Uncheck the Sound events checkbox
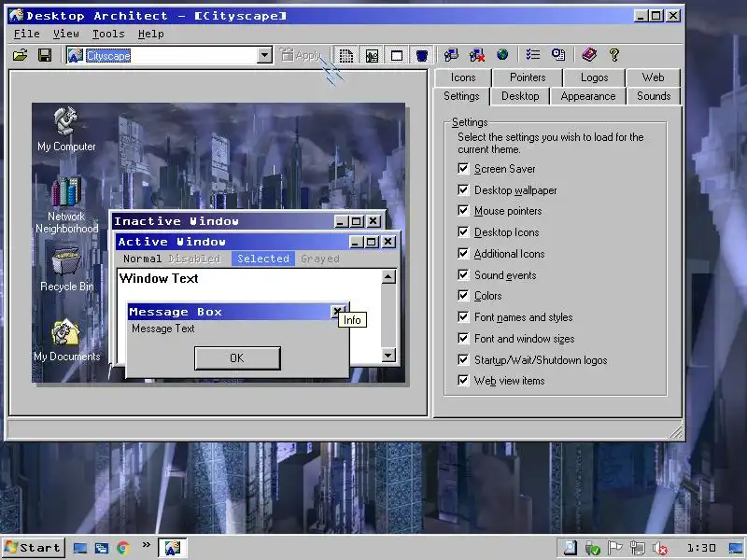This screenshot has height=560, width=747. tap(463, 274)
